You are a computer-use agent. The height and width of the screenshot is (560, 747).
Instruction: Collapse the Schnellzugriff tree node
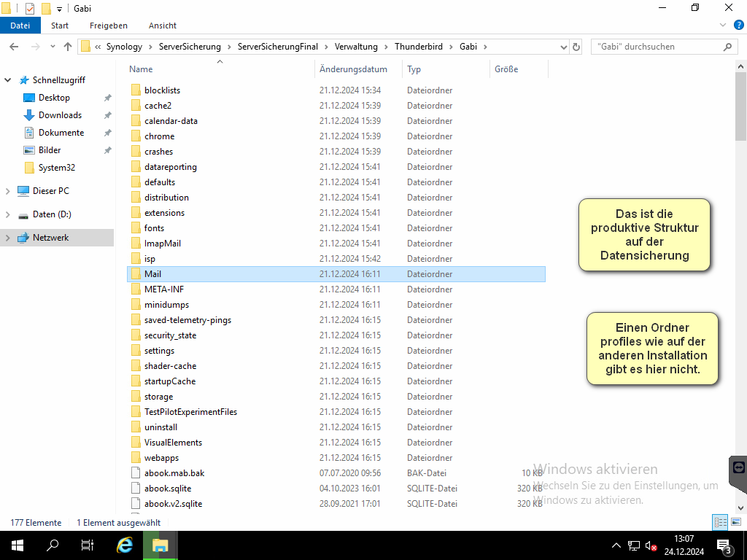click(7, 80)
